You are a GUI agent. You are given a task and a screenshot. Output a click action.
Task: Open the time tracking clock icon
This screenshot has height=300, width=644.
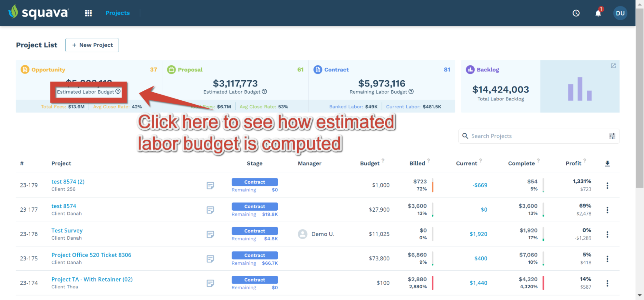tap(576, 13)
